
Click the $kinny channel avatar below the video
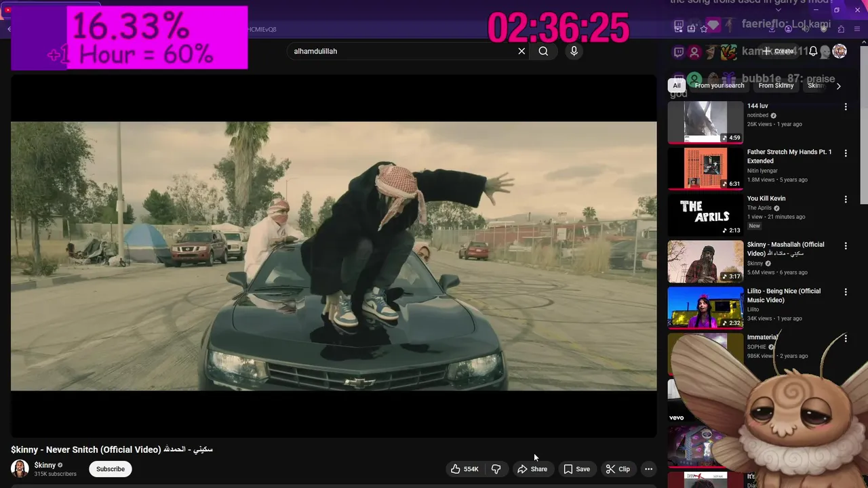(20, 469)
